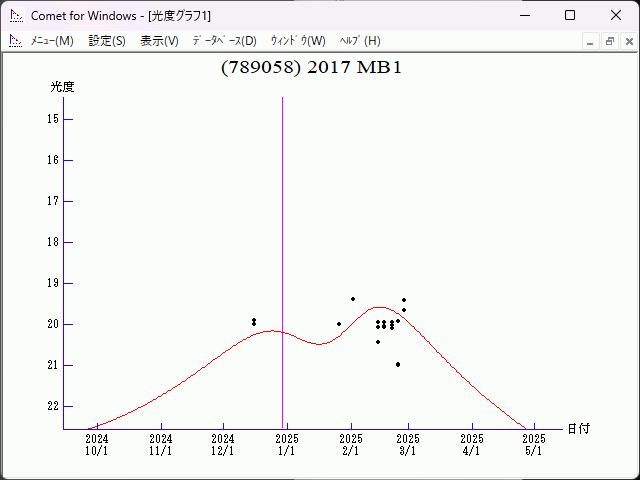Expand the 表示(V) view menu
Viewport: 640px width, 480px height.
coord(159,41)
